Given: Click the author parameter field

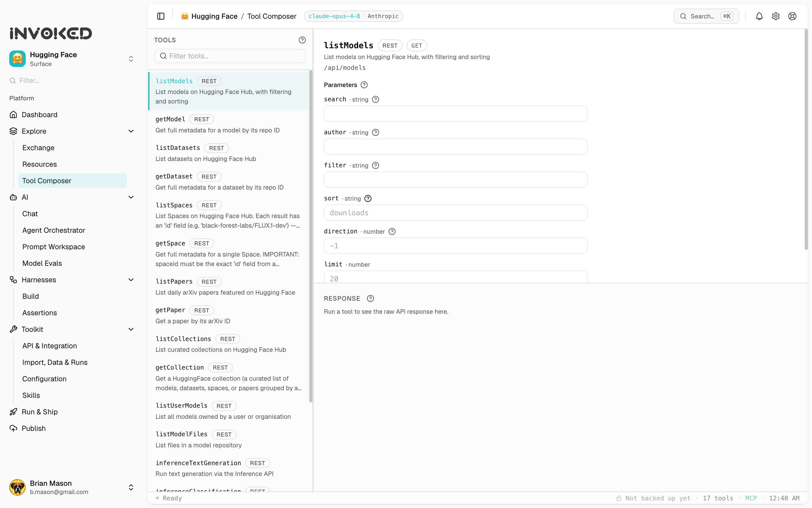Looking at the screenshot, I should (x=455, y=147).
